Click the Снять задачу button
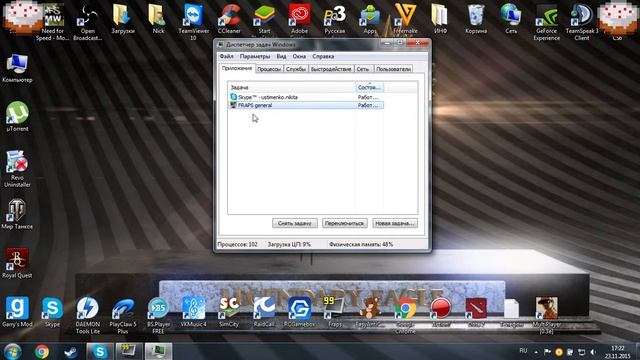The width and height of the screenshot is (640, 360). [295, 223]
